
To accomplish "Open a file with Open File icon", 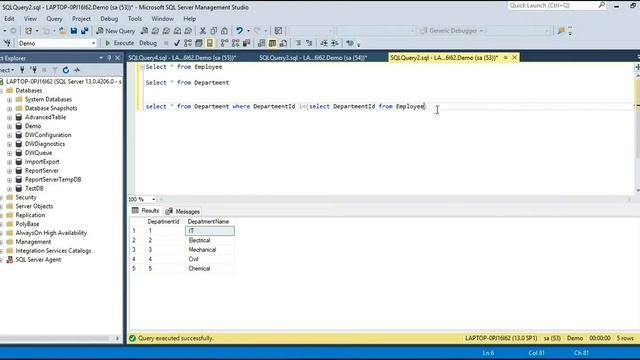I will [x=62, y=31].
